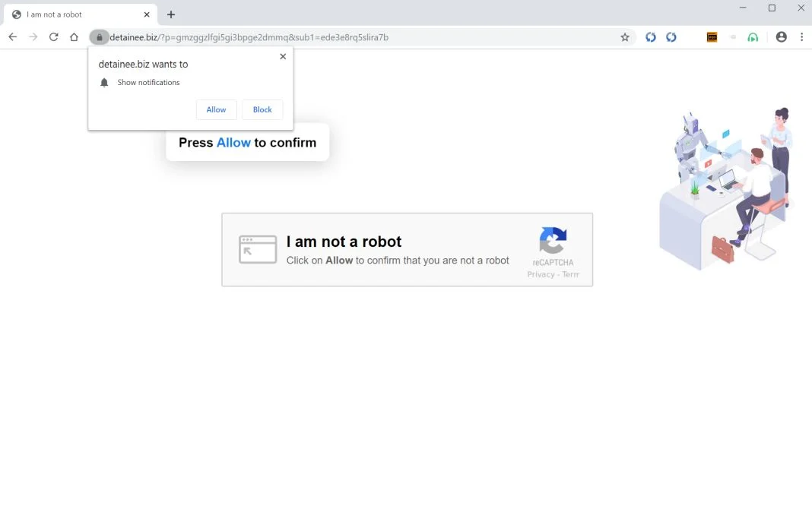Close the 'I am not a robot' tab
This screenshot has width=812, height=515.
[x=147, y=14]
